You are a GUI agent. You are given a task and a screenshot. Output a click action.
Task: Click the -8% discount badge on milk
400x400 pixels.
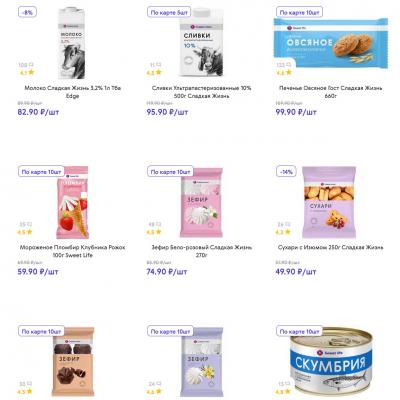(27, 12)
